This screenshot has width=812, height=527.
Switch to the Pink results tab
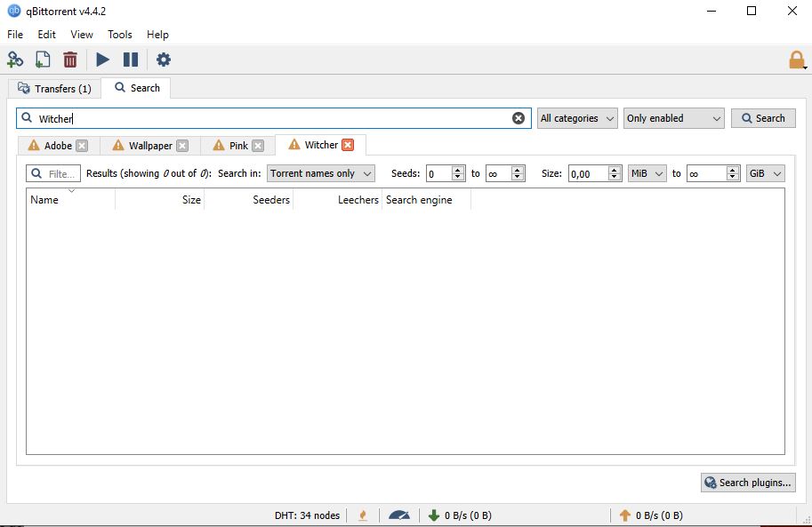point(238,146)
